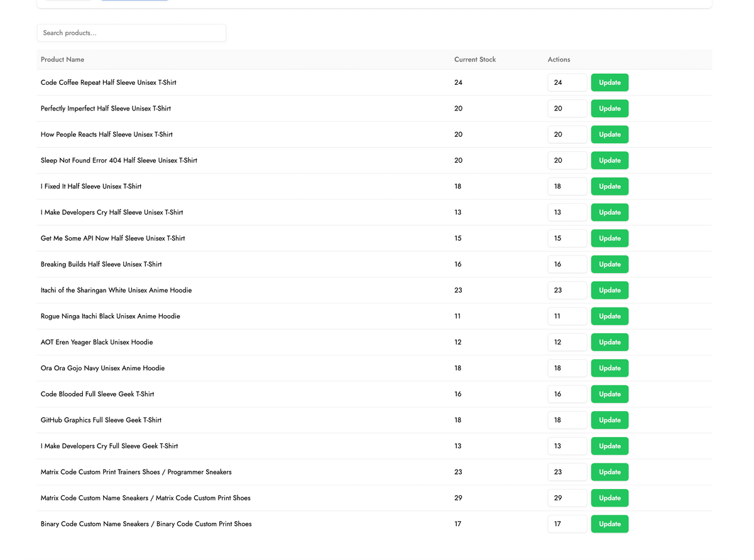754x560 pixels.
Task: Update GitHub Graphics Full Sleeve T-Shirt stock
Action: click(609, 420)
